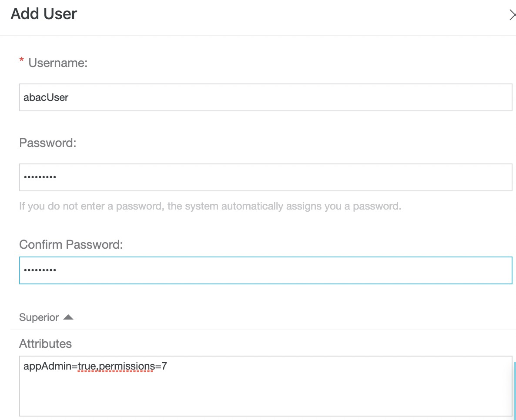The height and width of the screenshot is (420, 516).
Task: Place cursor in the abacUser text
Action: click(46, 97)
